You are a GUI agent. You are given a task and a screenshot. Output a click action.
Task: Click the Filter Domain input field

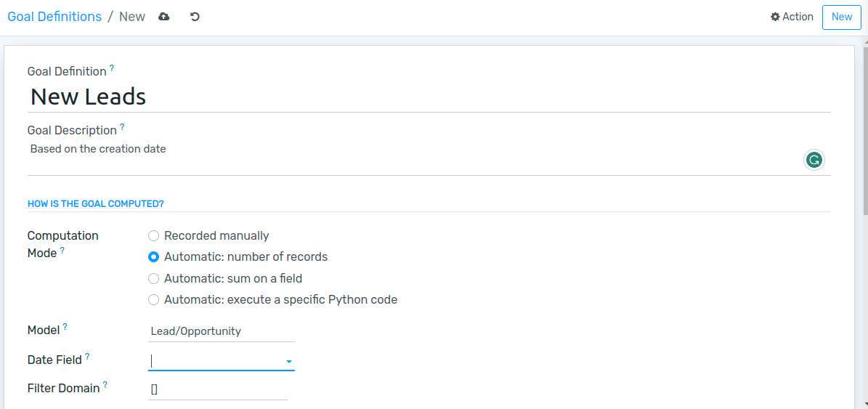(218, 389)
